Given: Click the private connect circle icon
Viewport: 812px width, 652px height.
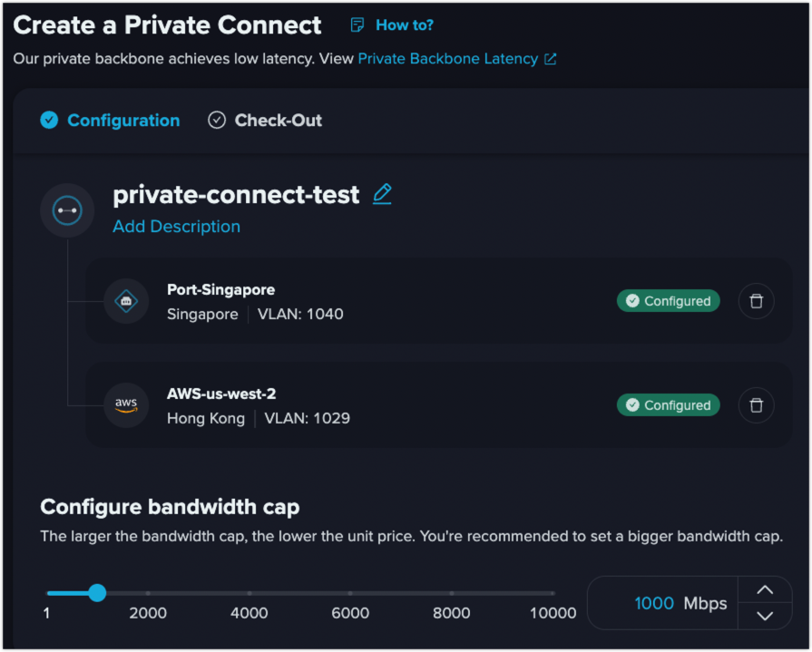Looking at the screenshot, I should 67,210.
